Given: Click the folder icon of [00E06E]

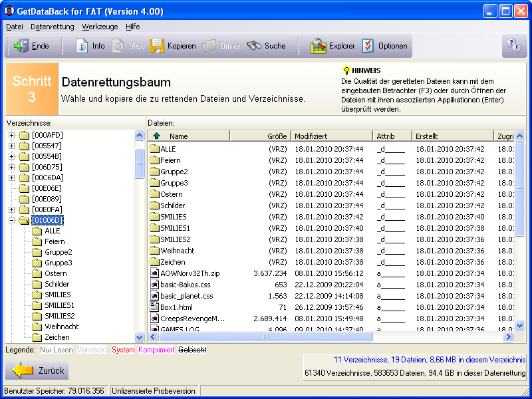Looking at the screenshot, I should tap(24, 188).
